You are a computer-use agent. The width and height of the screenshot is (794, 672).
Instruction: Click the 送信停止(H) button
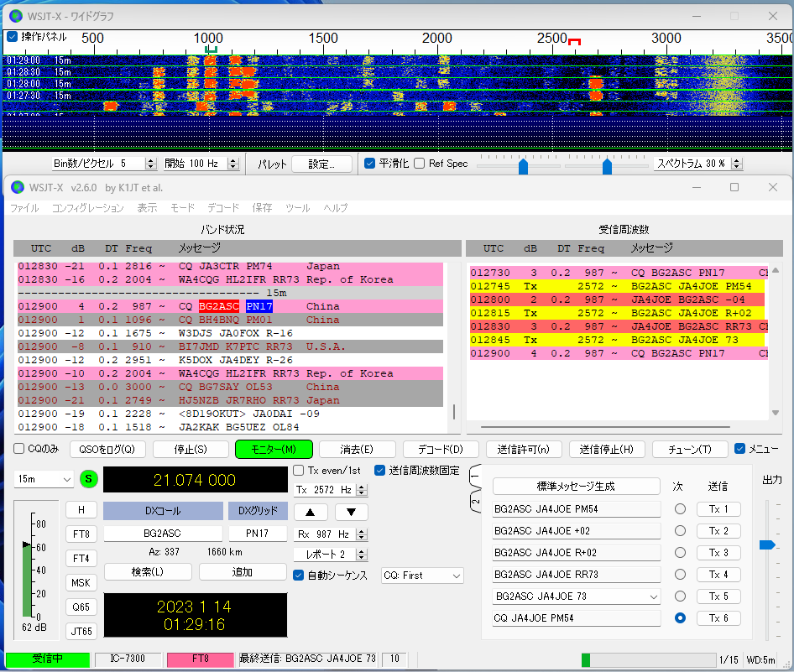tap(606, 449)
